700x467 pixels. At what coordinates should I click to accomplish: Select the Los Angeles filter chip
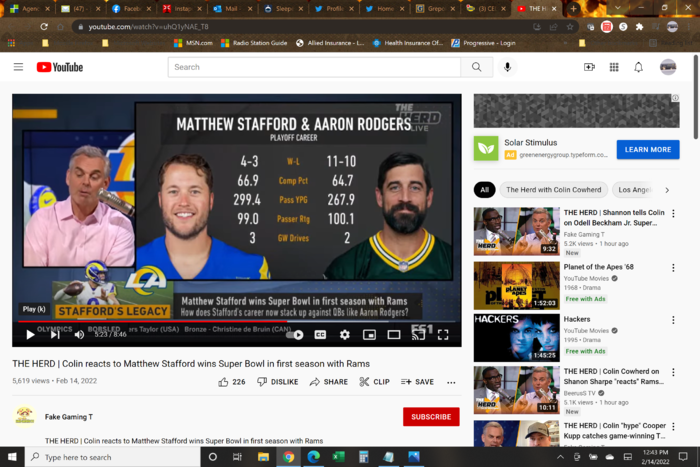pos(634,190)
